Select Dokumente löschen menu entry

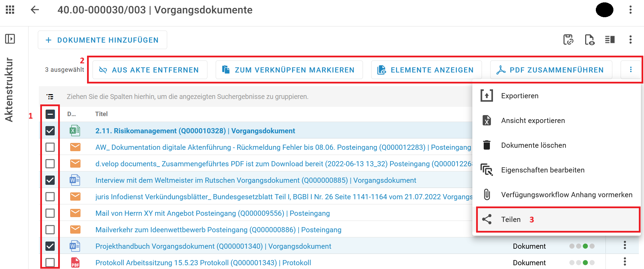pyautogui.click(x=533, y=145)
